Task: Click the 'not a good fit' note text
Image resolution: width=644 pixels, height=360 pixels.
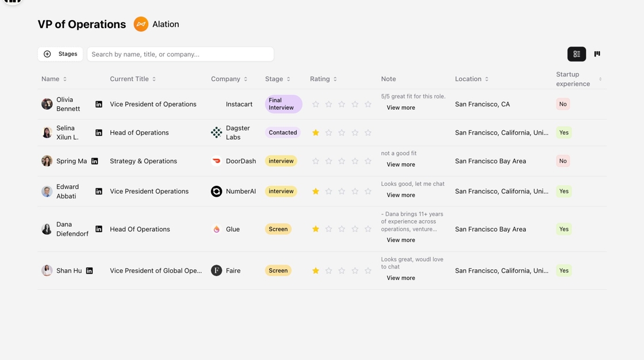Action: [398, 154]
